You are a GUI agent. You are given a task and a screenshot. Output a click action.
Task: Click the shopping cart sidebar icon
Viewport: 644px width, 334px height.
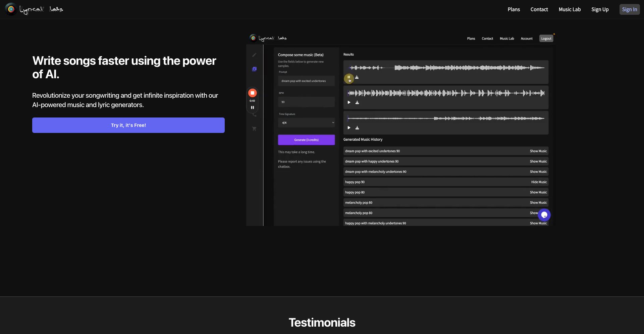254,129
